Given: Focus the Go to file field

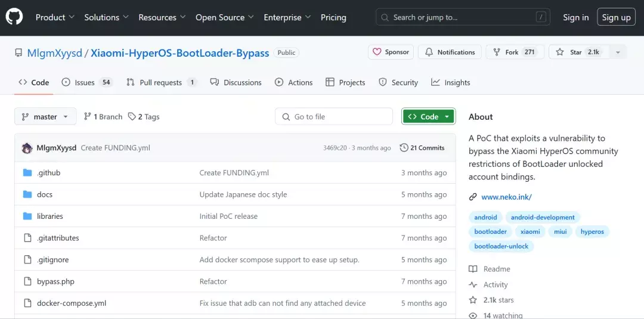Looking at the screenshot, I should pos(334,117).
